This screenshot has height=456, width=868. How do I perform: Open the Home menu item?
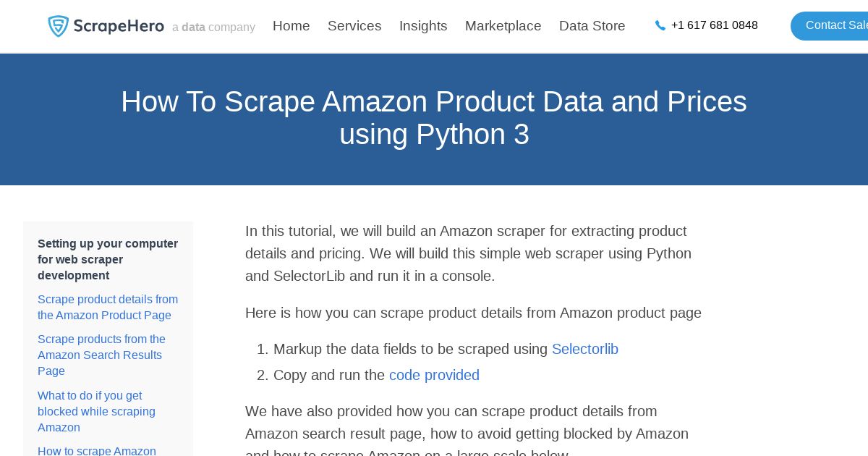pyautogui.click(x=292, y=26)
